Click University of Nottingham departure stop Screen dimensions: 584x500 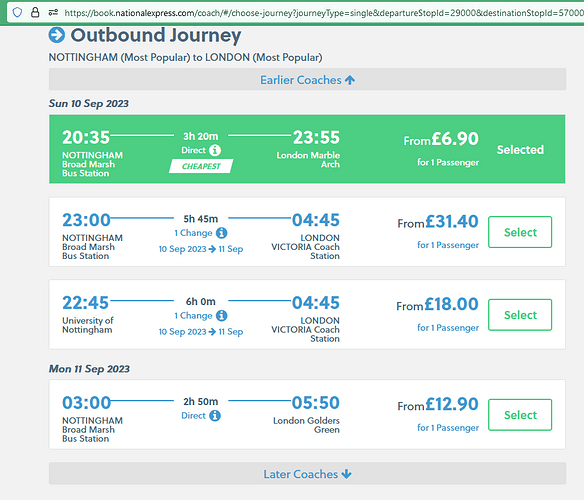88,325
